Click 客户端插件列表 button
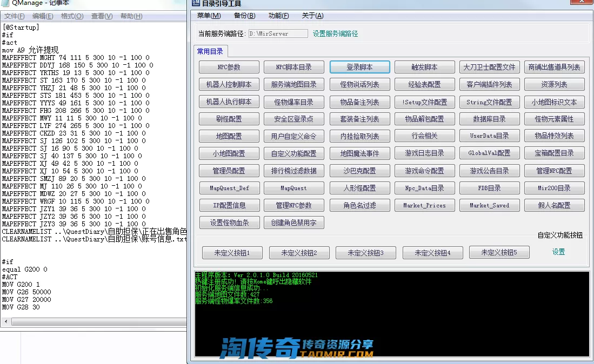Image resolution: width=594 pixels, height=364 pixels. click(490, 84)
